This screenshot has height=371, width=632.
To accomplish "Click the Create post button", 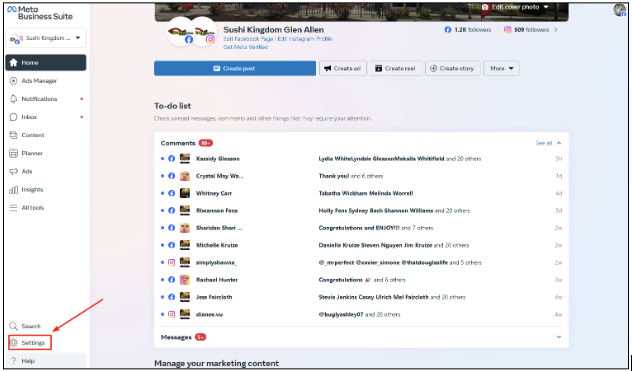I will [235, 68].
